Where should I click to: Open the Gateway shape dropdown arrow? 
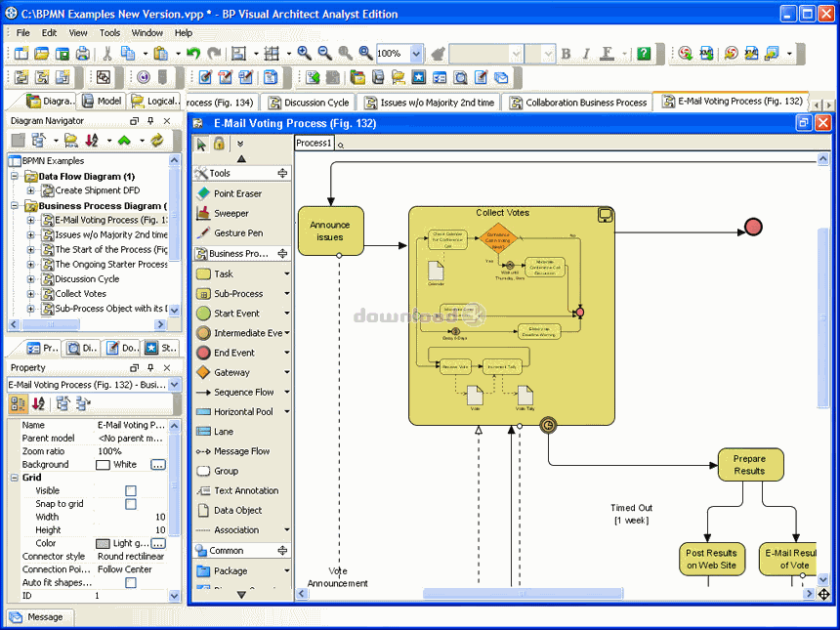pyautogui.click(x=286, y=372)
